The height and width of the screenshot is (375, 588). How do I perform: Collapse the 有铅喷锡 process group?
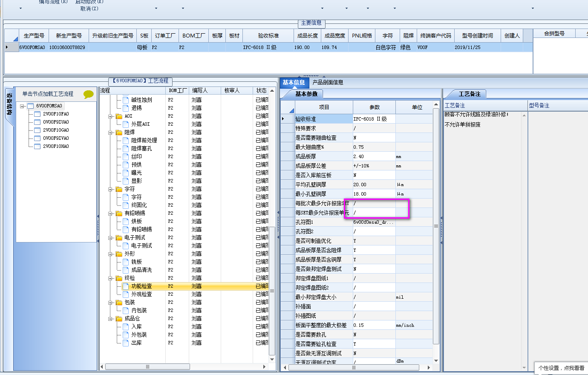tap(110, 213)
